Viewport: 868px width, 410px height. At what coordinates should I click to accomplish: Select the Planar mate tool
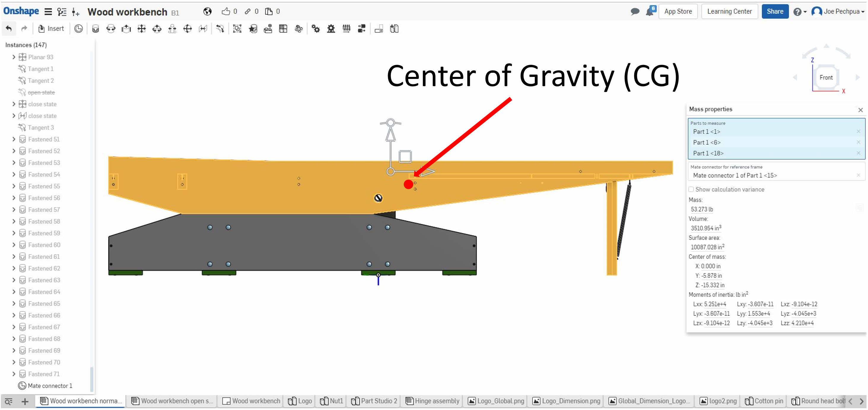click(142, 29)
